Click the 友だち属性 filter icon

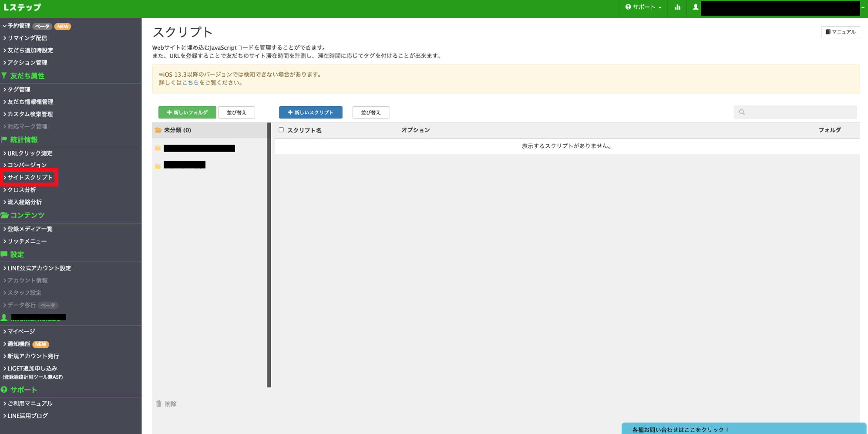(x=4, y=76)
